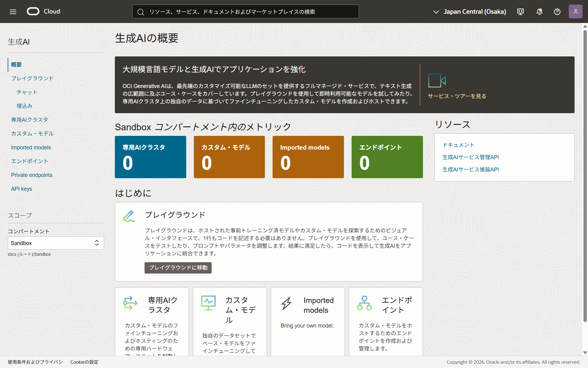Image resolution: width=588 pixels, height=368 pixels.
Task: Open the Sandbox compartment dropdown
Action: tap(56, 243)
